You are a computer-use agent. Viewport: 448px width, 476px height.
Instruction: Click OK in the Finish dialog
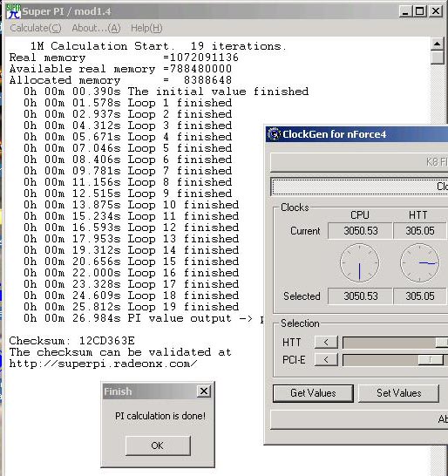point(158,445)
